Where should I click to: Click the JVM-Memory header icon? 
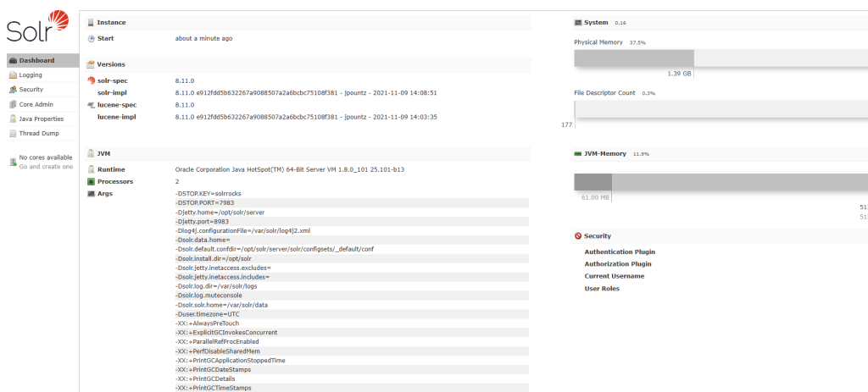(x=578, y=154)
